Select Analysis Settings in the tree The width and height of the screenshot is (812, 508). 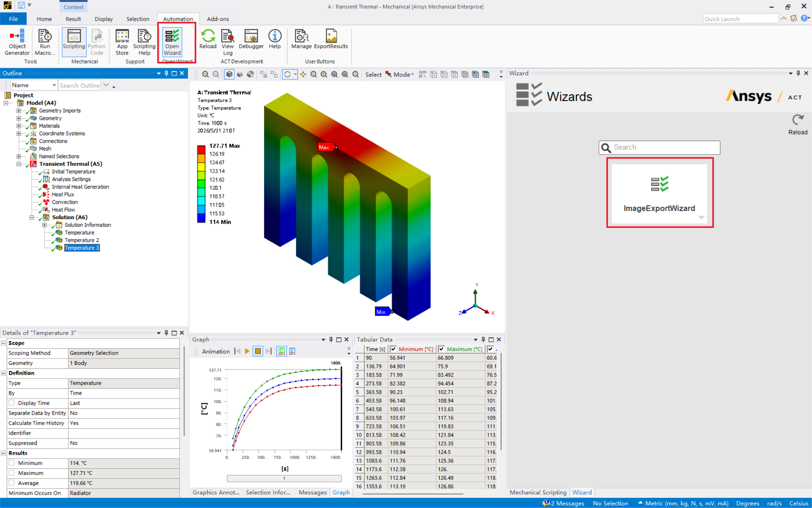(x=71, y=179)
